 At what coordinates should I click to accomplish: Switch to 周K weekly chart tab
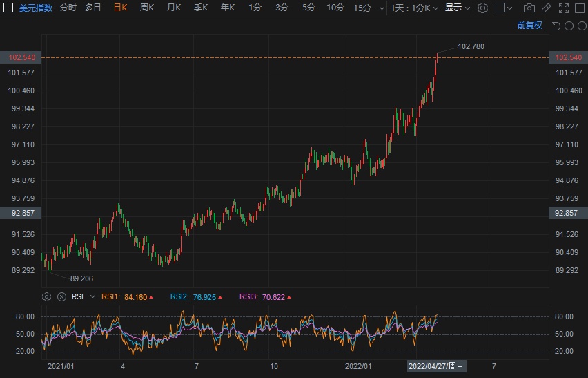point(147,8)
